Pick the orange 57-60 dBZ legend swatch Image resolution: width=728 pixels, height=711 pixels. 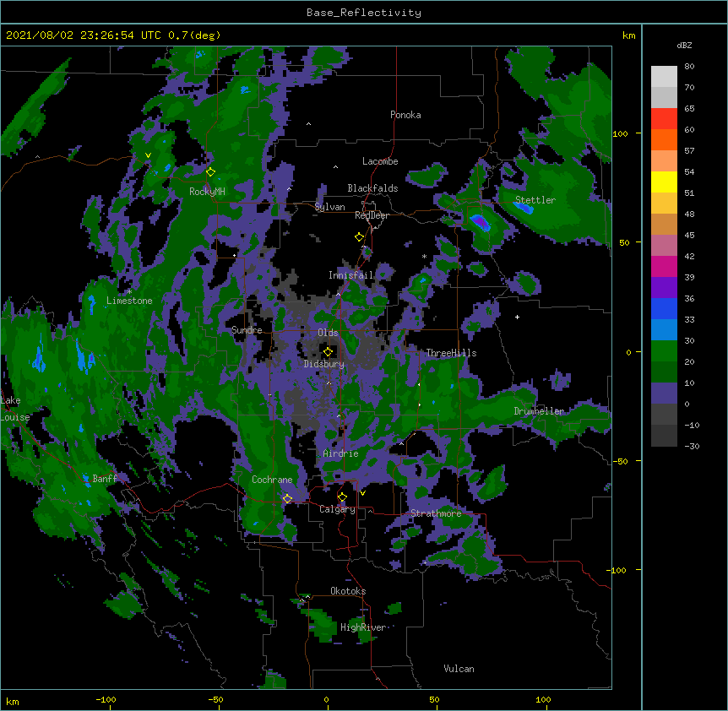[664, 139]
